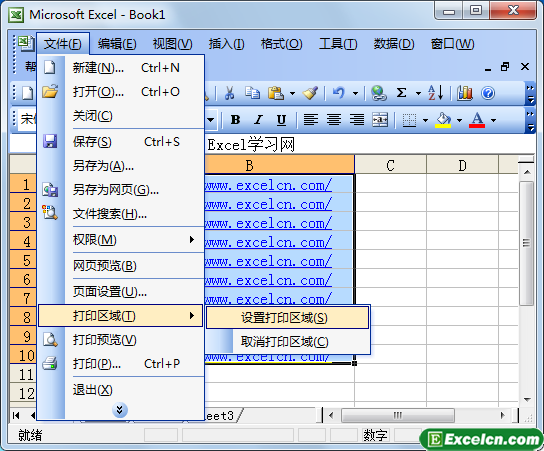
Task: Apply red Font Color
Action: click(x=477, y=120)
